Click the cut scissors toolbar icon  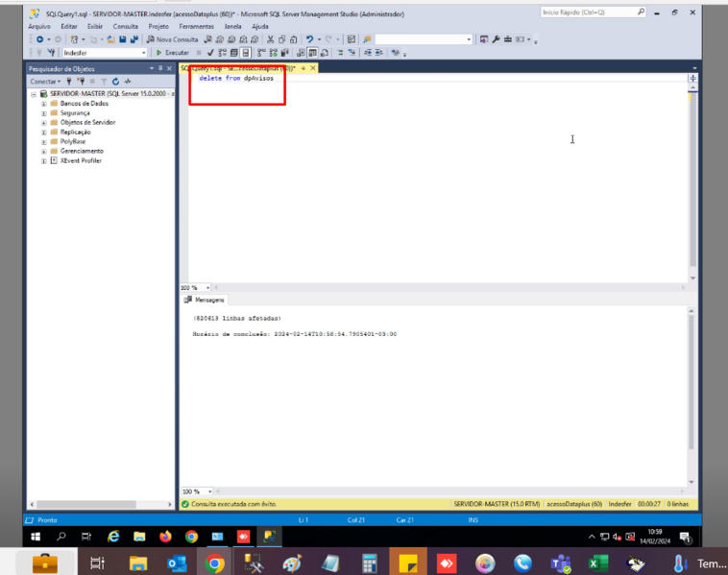[x=270, y=39]
